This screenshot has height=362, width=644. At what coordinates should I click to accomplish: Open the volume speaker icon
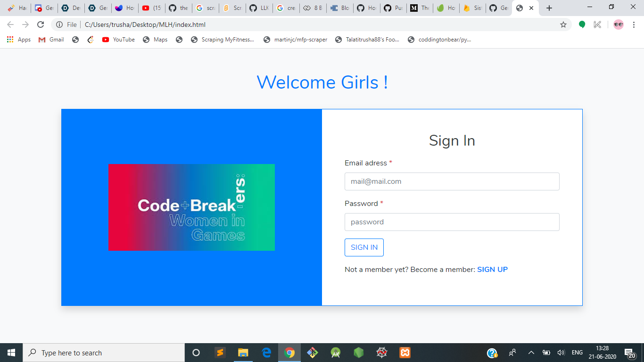(561, 353)
